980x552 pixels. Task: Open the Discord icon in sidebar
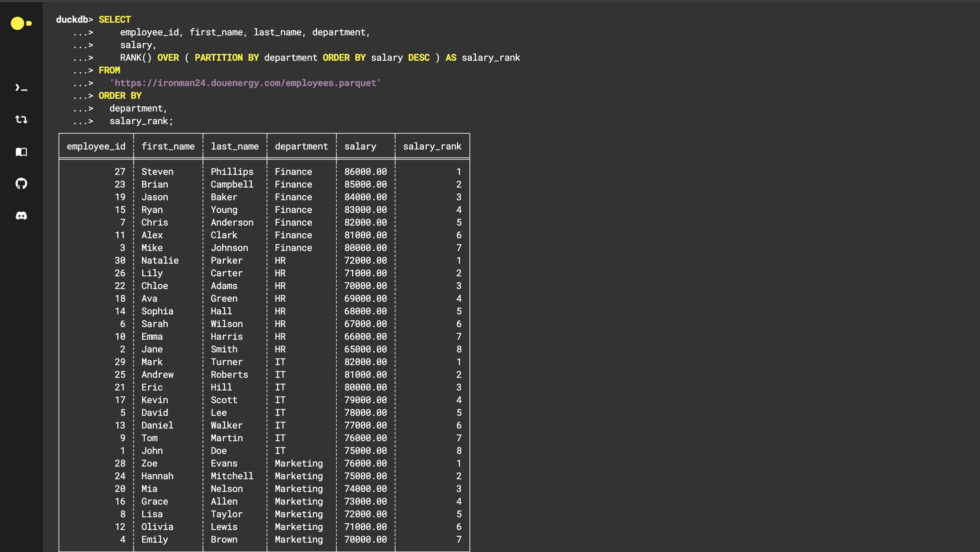21,216
